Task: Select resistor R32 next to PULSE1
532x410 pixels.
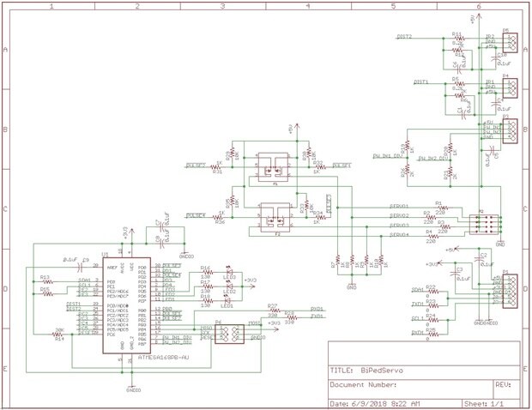Action: (319, 167)
